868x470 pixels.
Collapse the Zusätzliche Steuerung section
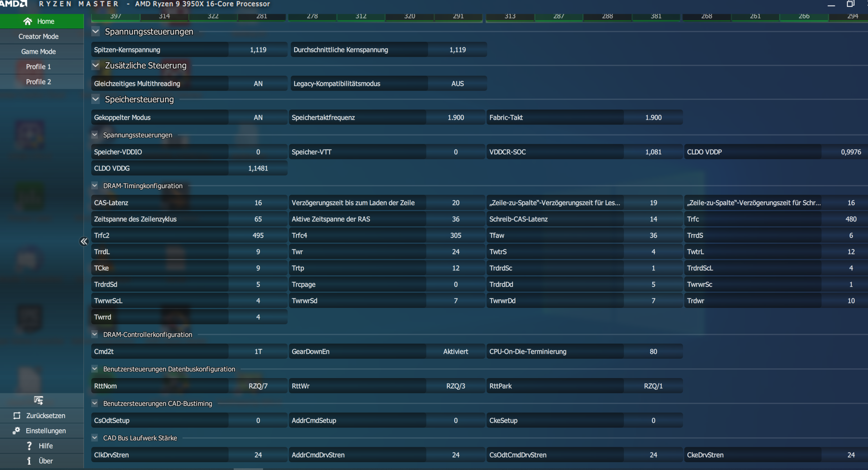(x=96, y=65)
